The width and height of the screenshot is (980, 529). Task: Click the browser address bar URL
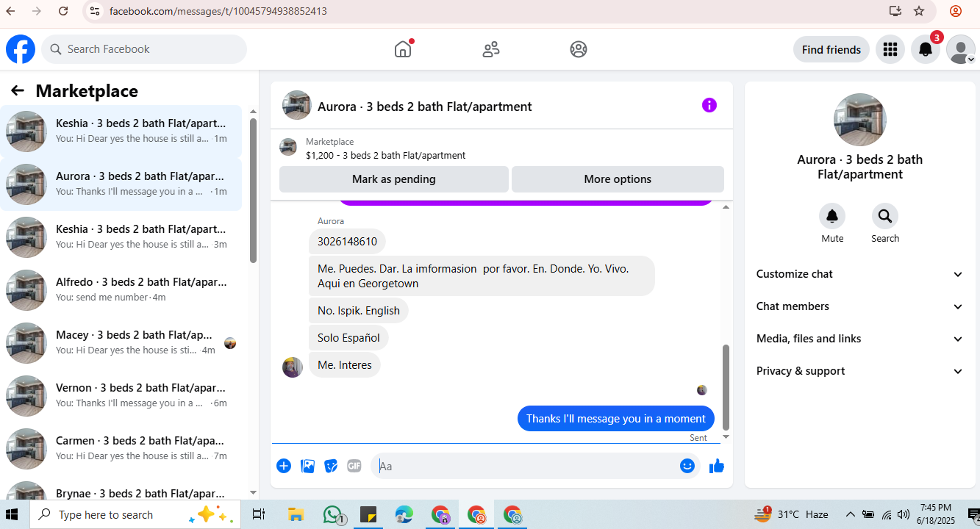coord(218,11)
